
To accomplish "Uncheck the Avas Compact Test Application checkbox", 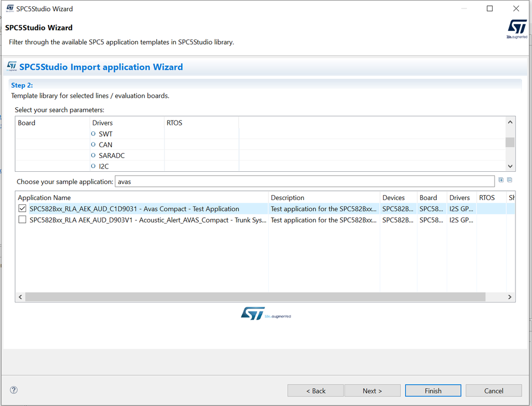I will (x=22, y=209).
